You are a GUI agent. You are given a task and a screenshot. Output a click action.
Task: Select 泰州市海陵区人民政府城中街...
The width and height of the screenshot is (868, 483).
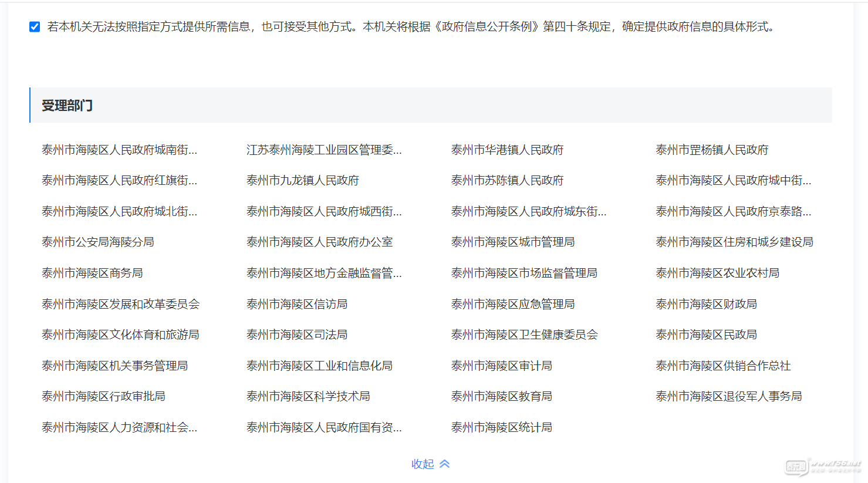(x=734, y=181)
